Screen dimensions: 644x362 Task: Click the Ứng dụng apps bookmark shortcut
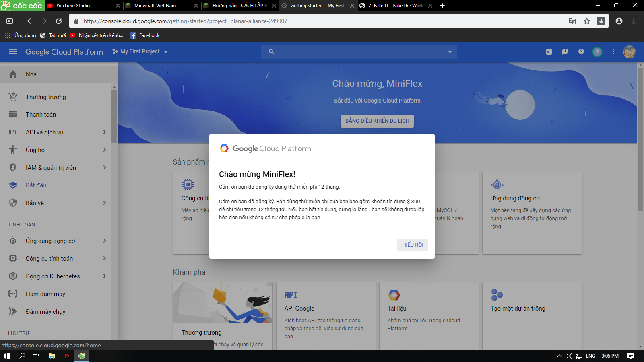pos(21,35)
